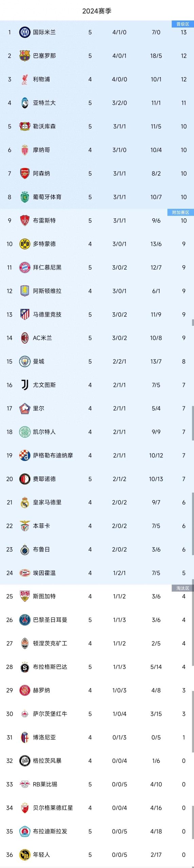Click the 附加赛区 zone label

(181, 212)
